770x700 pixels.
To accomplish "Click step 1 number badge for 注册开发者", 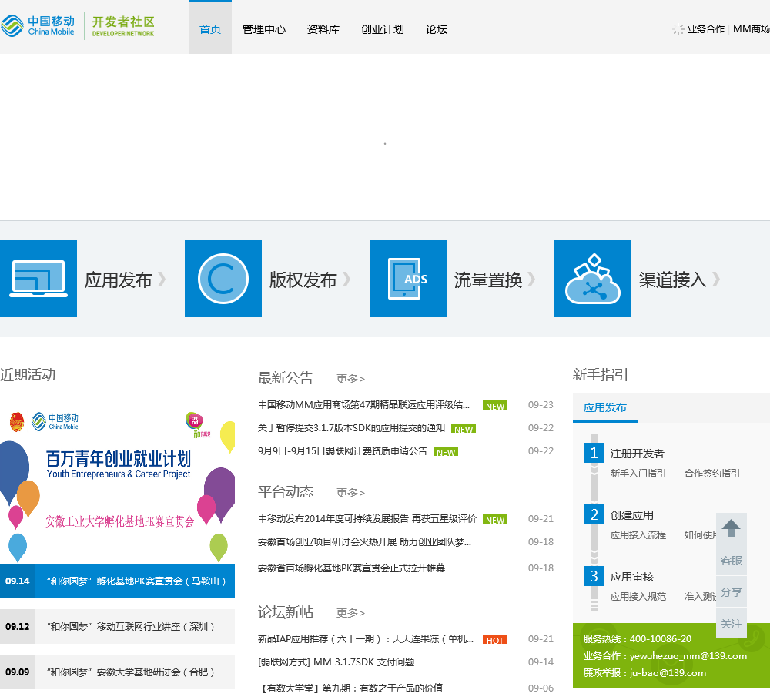I will click(x=594, y=453).
